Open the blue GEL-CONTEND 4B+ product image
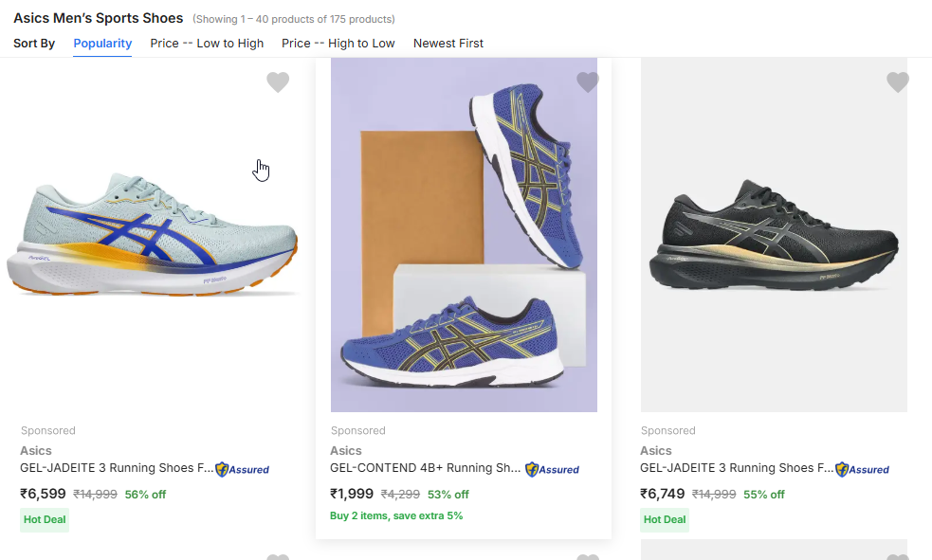The height and width of the screenshot is (560, 932). click(464, 237)
